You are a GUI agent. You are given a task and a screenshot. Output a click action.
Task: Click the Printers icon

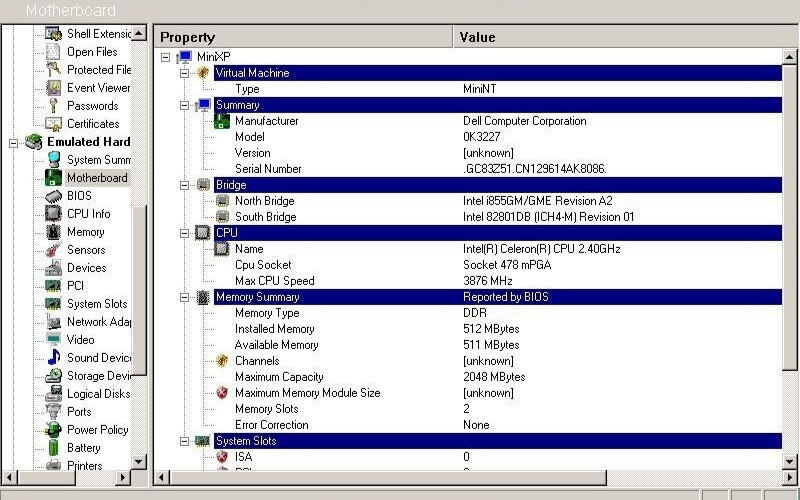53,465
